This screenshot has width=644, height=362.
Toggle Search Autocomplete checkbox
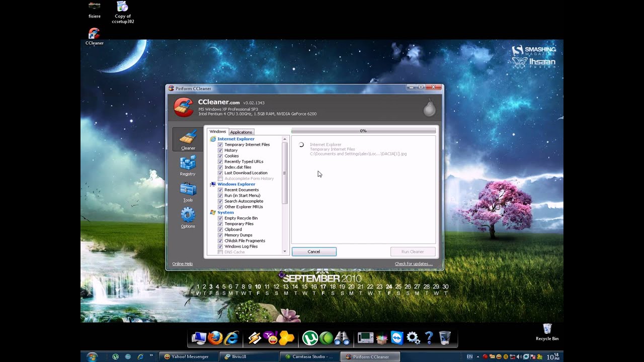pyautogui.click(x=220, y=201)
